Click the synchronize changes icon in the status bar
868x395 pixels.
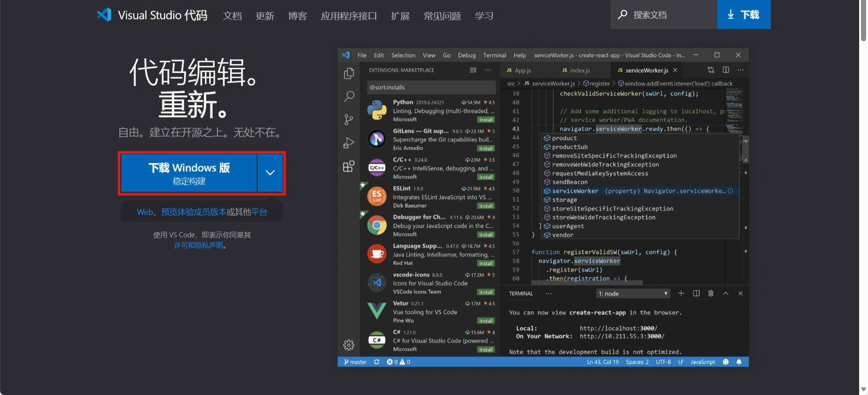coord(377,362)
